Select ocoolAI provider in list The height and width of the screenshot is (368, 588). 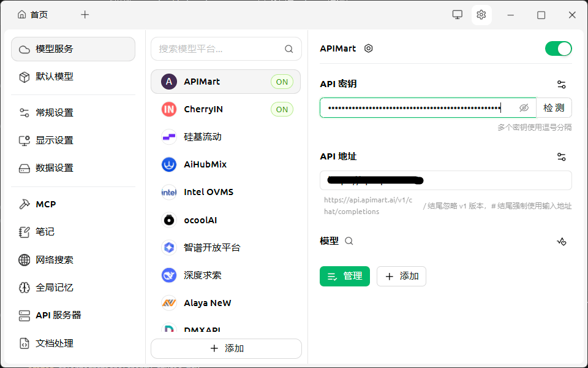226,220
